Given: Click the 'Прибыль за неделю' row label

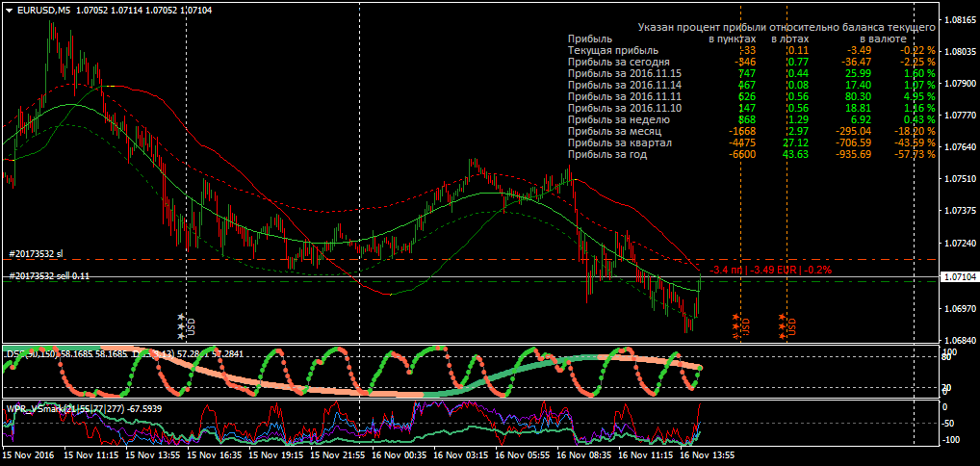Looking at the screenshot, I should pyautogui.click(x=619, y=119).
